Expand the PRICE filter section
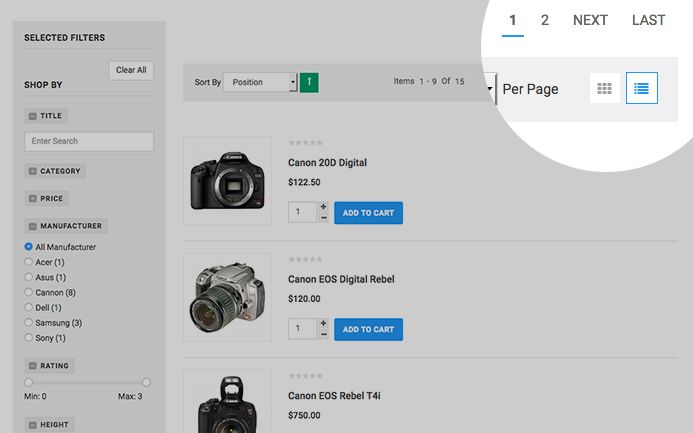The height and width of the screenshot is (433, 693). coord(33,199)
